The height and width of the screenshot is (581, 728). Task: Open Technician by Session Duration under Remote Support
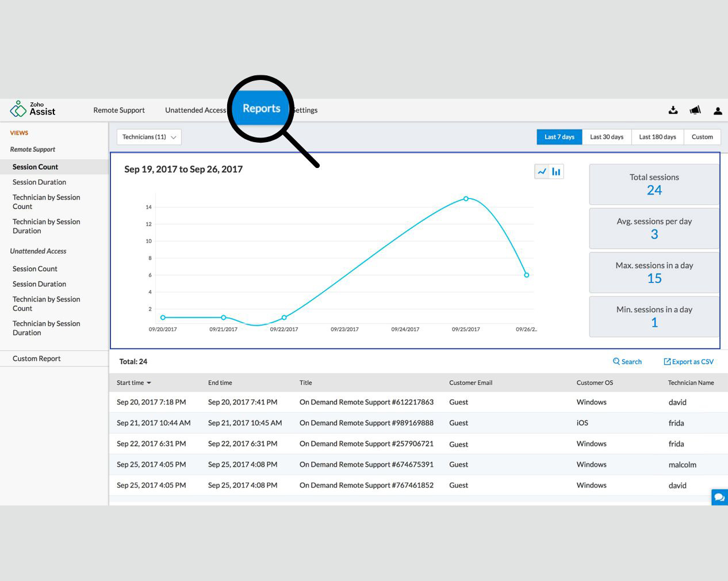point(47,226)
